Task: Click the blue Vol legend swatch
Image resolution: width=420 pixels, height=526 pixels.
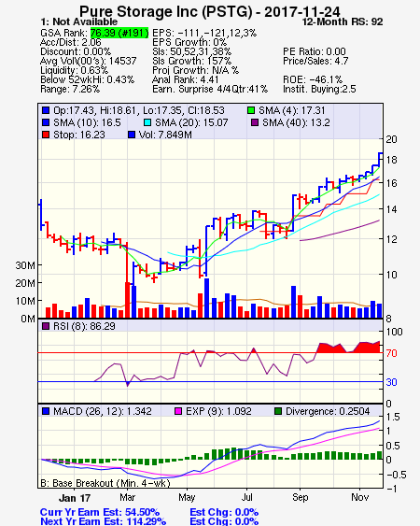Action: [x=132, y=135]
